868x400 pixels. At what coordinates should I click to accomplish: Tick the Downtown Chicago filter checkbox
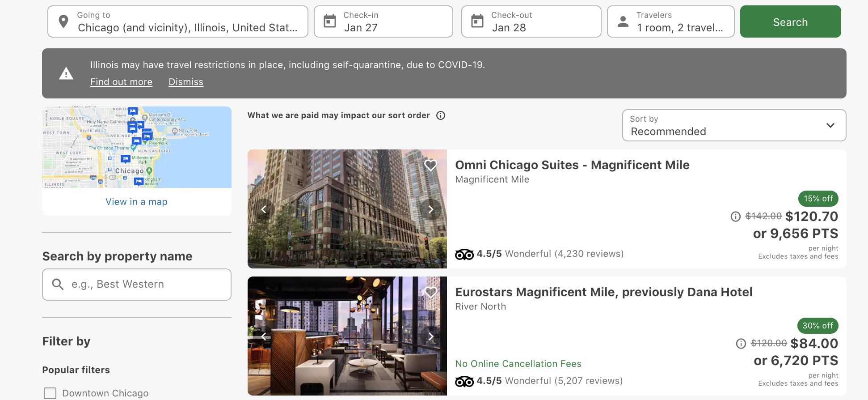pyautogui.click(x=50, y=393)
